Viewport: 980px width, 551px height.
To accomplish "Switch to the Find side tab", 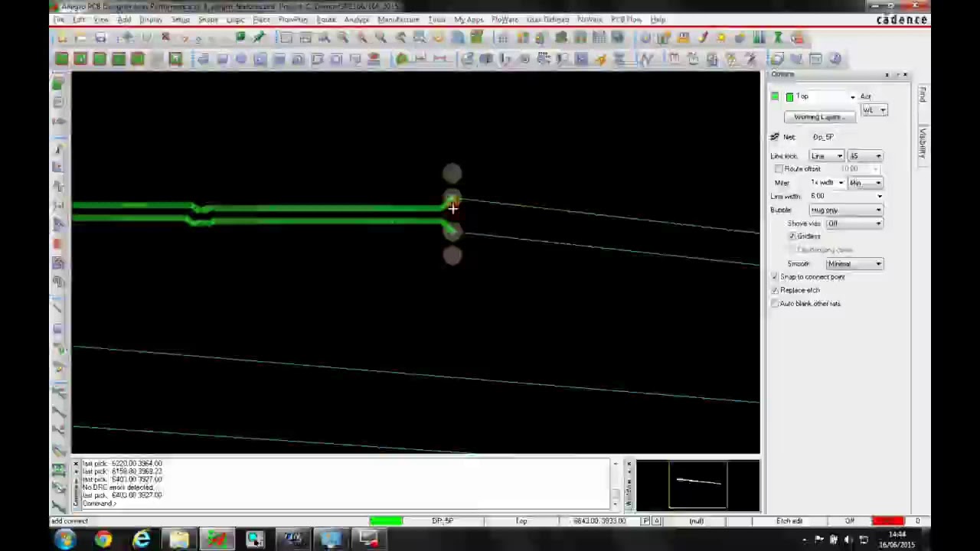I will pos(923,95).
